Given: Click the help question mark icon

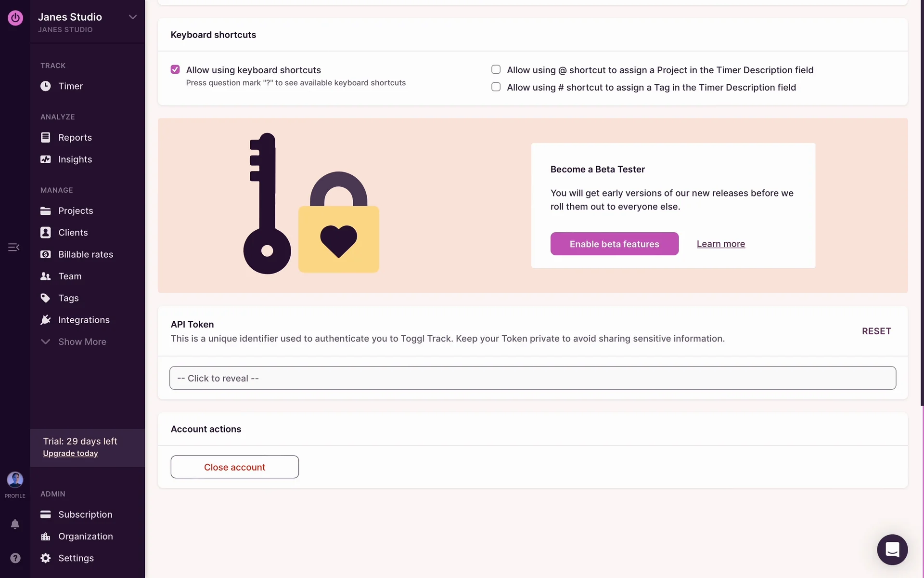Looking at the screenshot, I should (x=15, y=558).
